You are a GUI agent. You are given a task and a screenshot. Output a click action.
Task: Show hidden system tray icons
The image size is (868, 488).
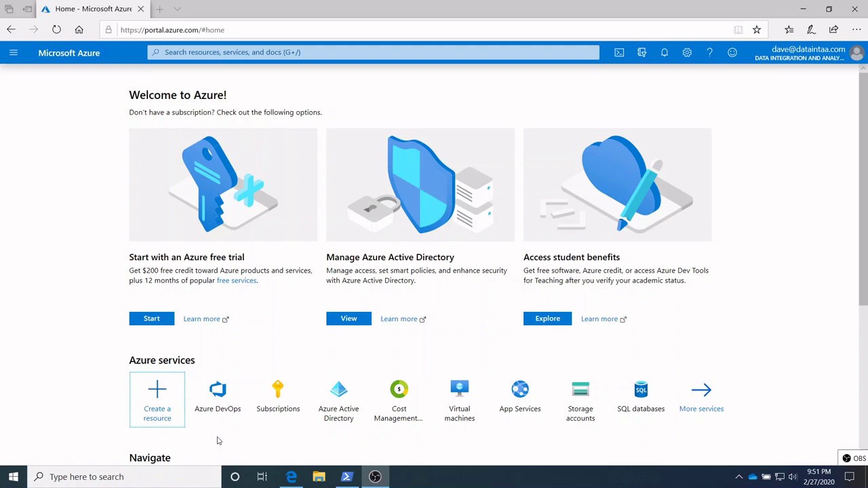(739, 476)
